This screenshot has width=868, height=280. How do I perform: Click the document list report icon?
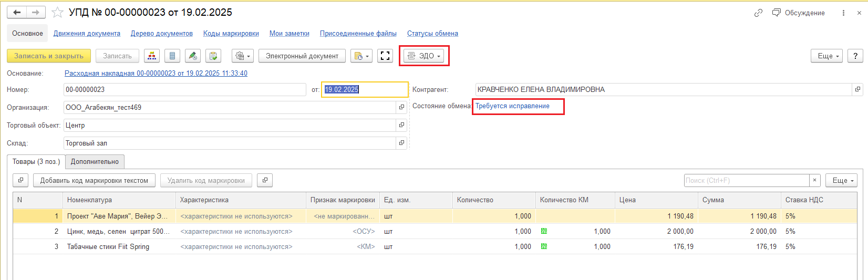pos(172,56)
